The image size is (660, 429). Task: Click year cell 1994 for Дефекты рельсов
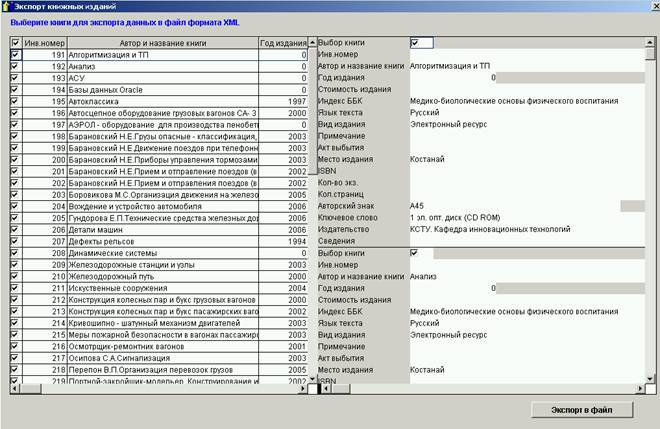click(283, 241)
